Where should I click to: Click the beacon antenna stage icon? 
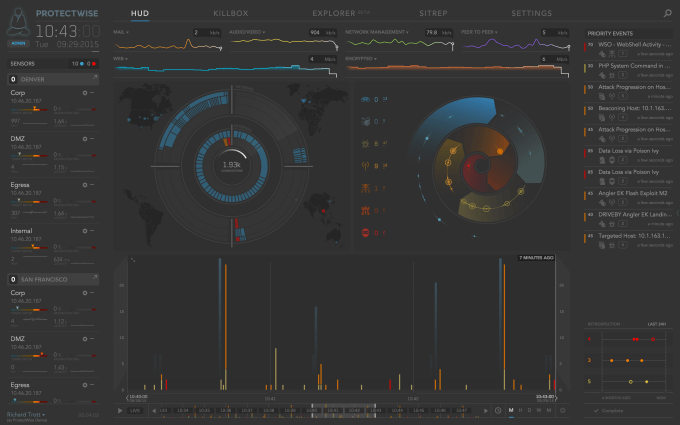(x=365, y=166)
